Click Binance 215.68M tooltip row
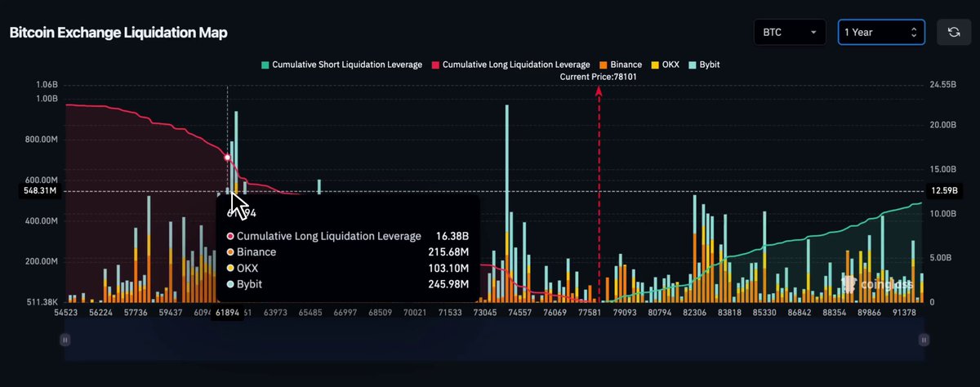 tap(347, 252)
